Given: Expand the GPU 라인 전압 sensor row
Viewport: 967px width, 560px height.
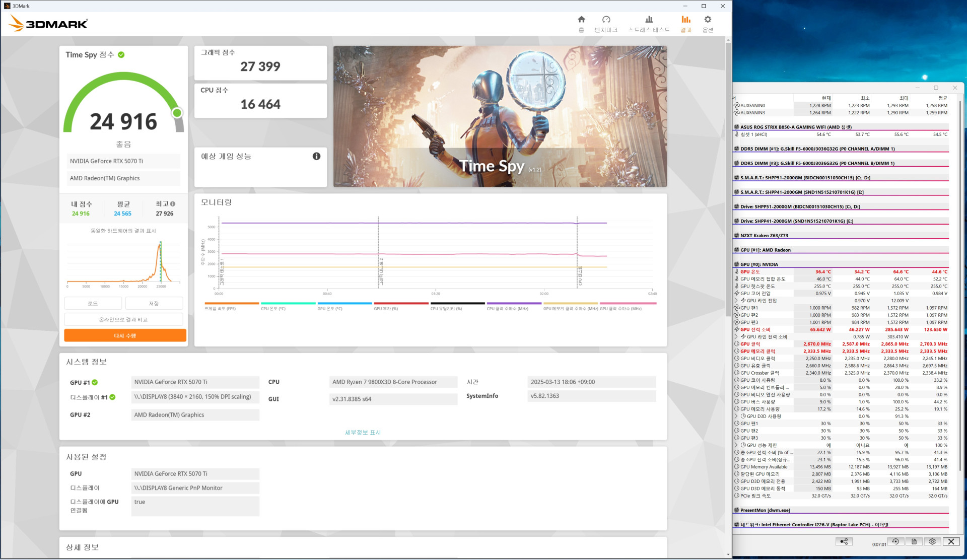Looking at the screenshot, I should tap(736, 301).
